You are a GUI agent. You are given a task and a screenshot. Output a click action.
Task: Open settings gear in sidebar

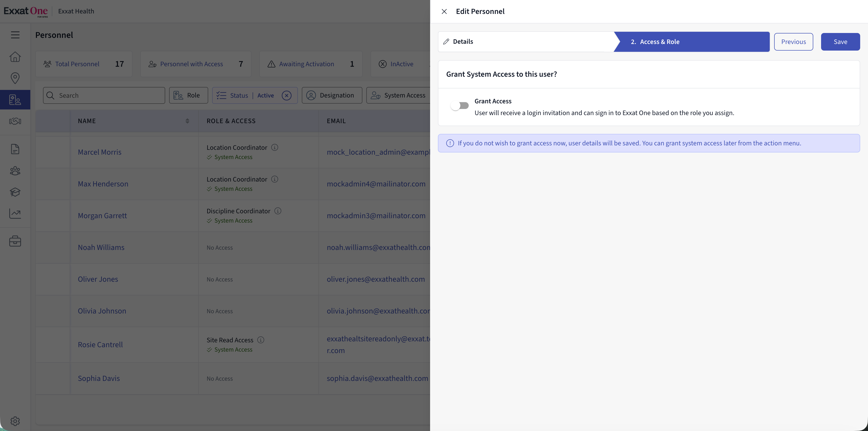pos(15,421)
